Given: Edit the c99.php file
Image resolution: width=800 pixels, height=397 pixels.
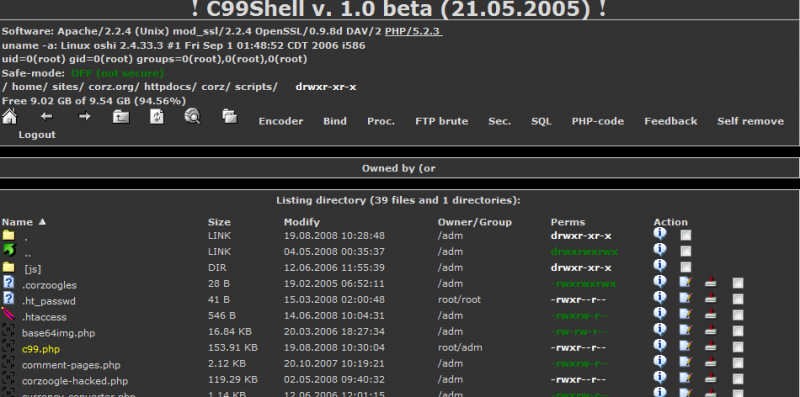Looking at the screenshot, I should click(686, 346).
